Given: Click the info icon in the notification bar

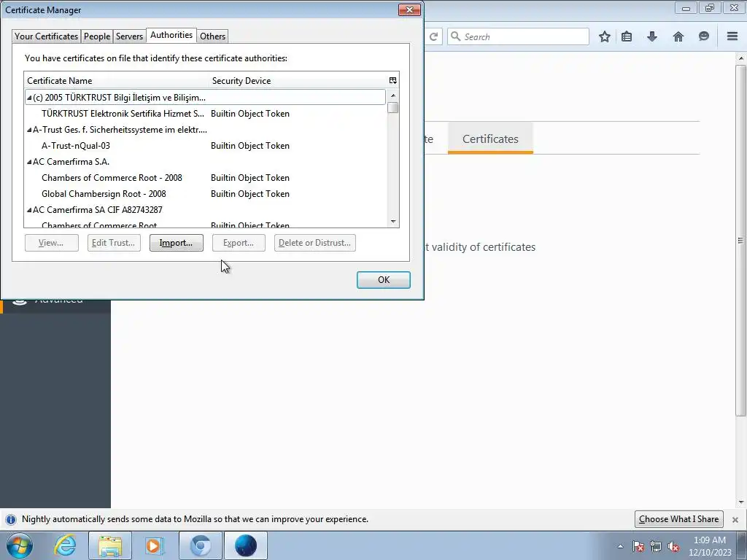Looking at the screenshot, I should tap(10, 519).
